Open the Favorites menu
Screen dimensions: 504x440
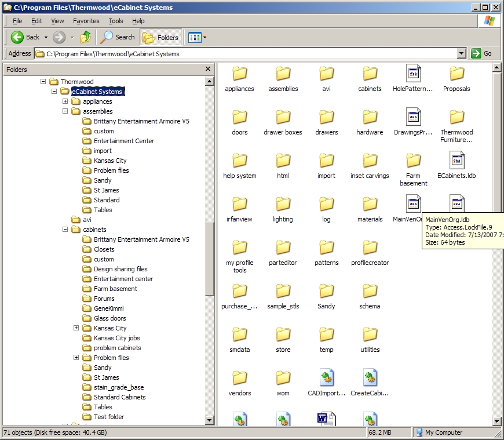pyautogui.click(x=86, y=21)
